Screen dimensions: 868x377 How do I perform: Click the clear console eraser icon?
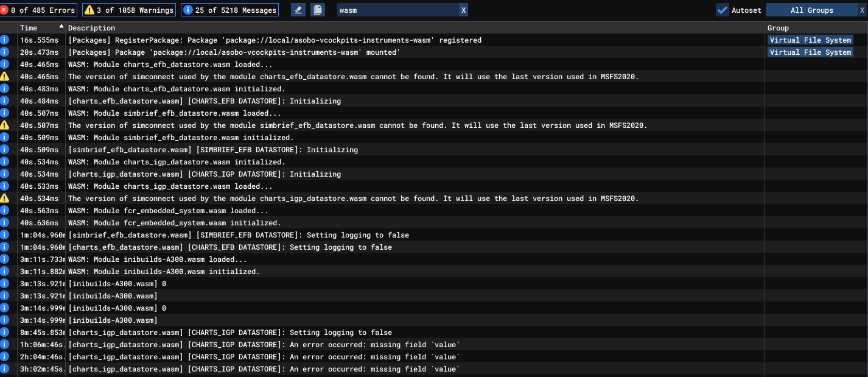298,10
